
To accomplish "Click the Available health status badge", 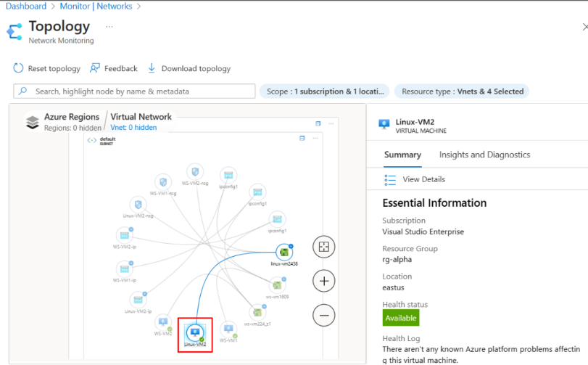I will [401, 318].
